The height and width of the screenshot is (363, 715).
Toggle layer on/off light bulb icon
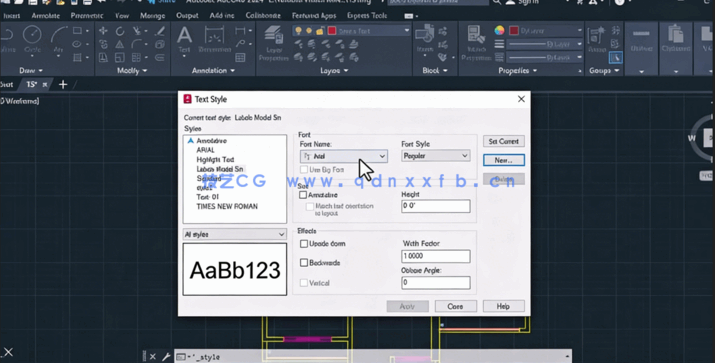(x=298, y=31)
